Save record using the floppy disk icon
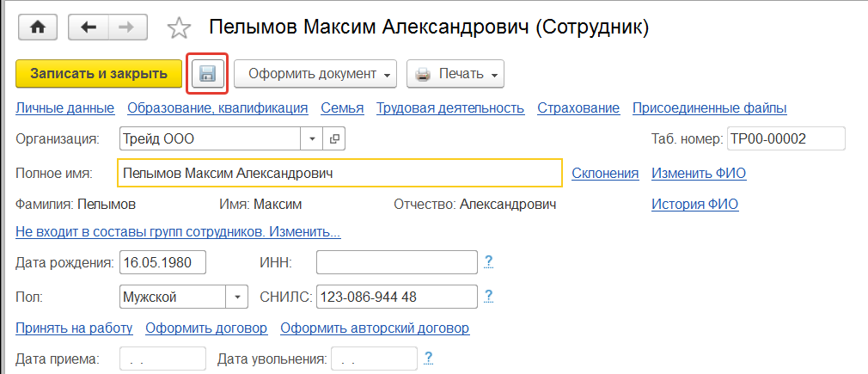The image size is (868, 374). click(x=207, y=74)
